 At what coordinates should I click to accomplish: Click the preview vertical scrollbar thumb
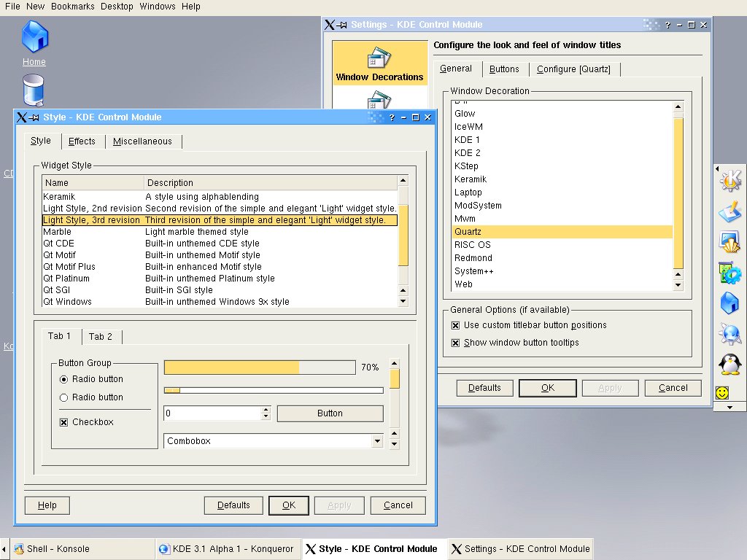[395, 378]
